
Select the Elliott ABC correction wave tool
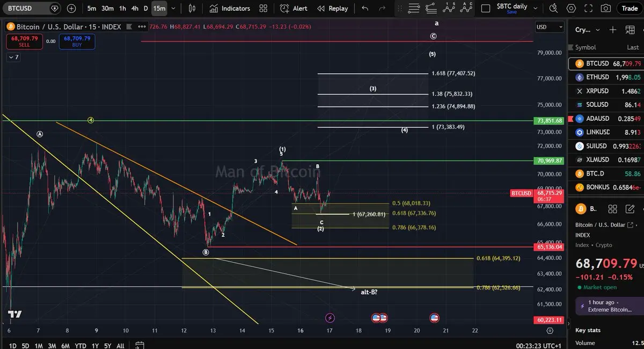point(466,9)
